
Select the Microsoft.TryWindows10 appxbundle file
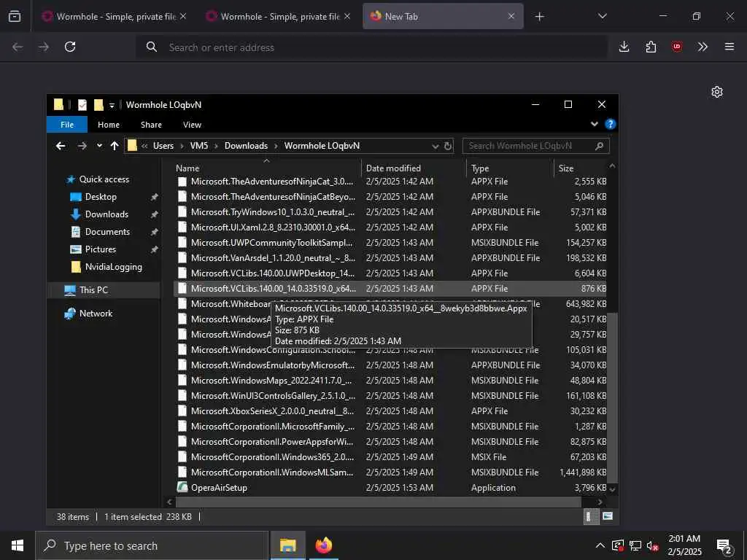(x=391, y=212)
